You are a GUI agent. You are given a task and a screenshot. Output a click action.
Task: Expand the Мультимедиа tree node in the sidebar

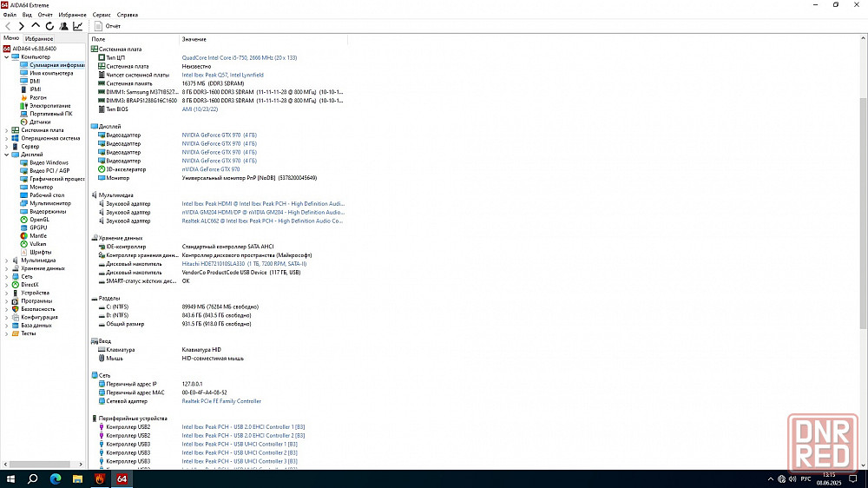point(7,260)
